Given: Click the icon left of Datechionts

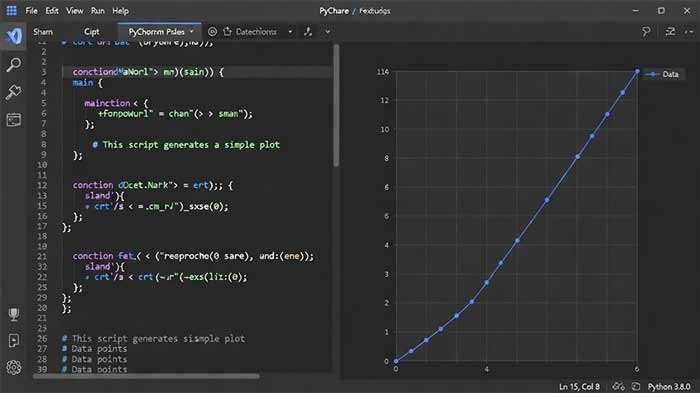Looking at the screenshot, I should point(227,31).
